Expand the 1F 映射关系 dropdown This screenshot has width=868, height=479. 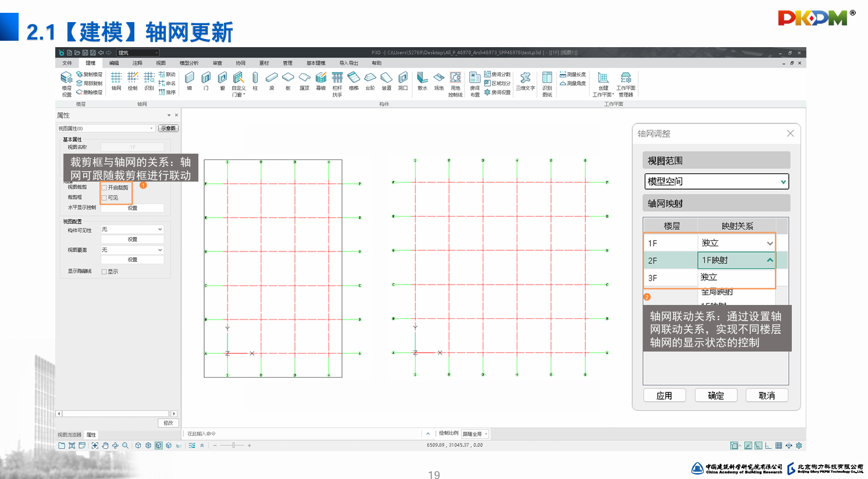(x=770, y=243)
